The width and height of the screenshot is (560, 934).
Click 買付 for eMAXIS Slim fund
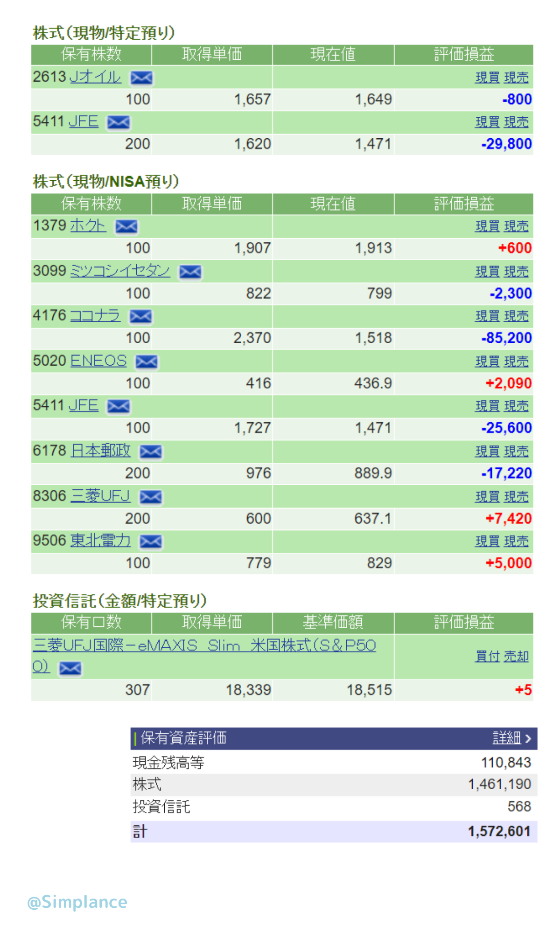coord(487,656)
